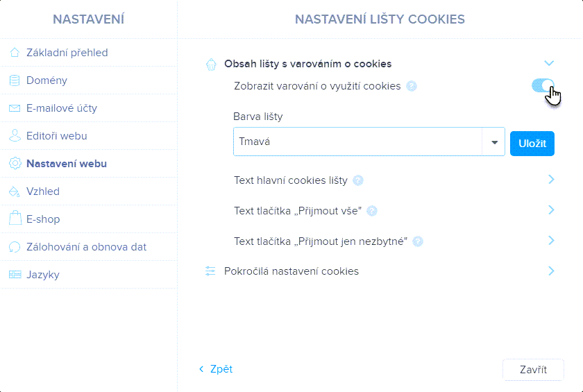Open Nastavení webu in sidebar

(x=66, y=164)
